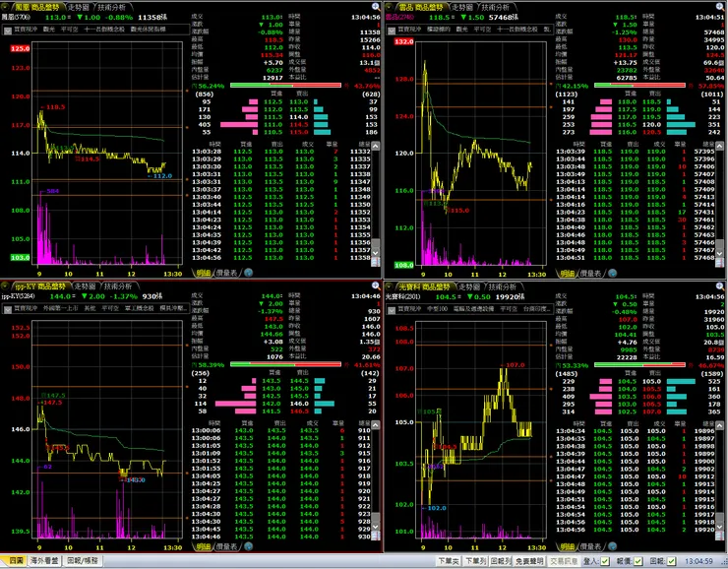Click the globe icon beside 價量表 in ipp-KY panel
This screenshot has height=569, width=728.
(x=248, y=546)
